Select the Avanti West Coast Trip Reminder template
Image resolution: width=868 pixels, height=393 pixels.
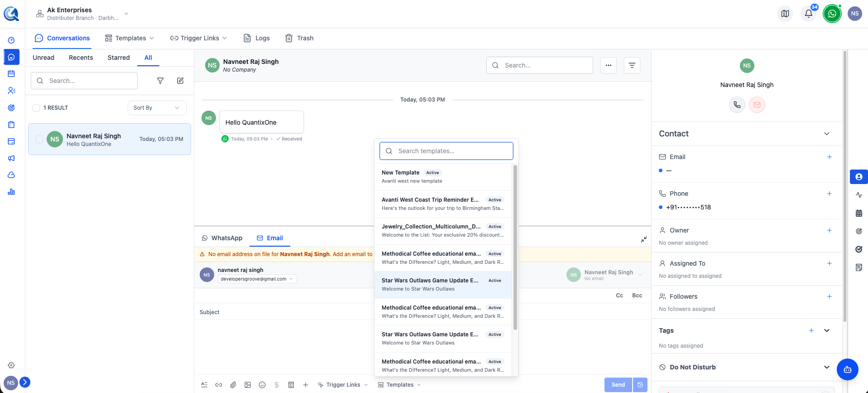click(x=443, y=204)
